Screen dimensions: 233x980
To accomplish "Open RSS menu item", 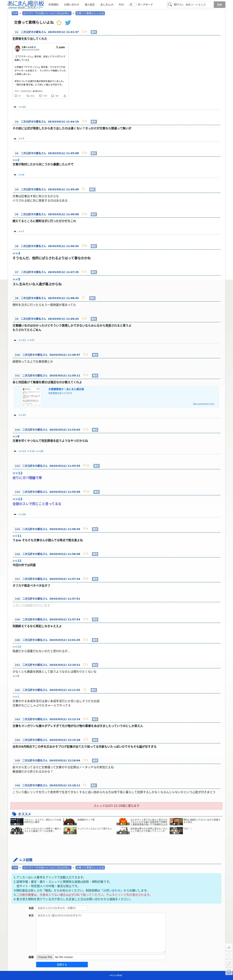I will 121,5.
